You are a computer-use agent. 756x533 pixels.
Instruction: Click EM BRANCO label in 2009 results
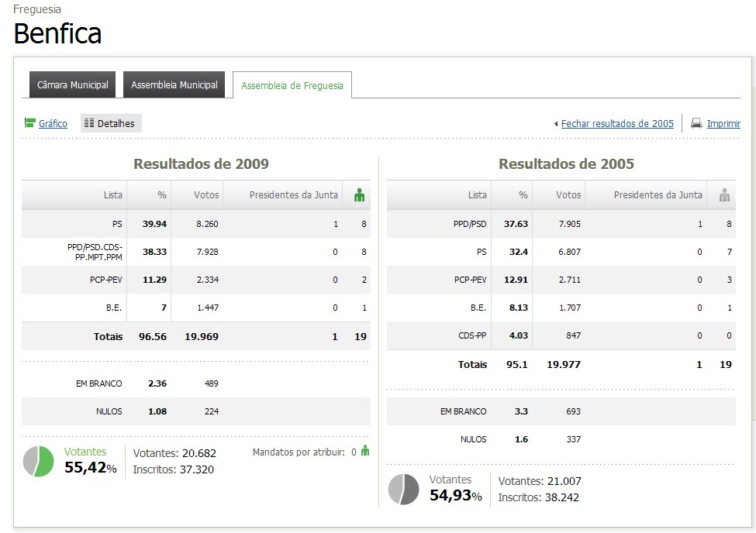[x=98, y=383]
